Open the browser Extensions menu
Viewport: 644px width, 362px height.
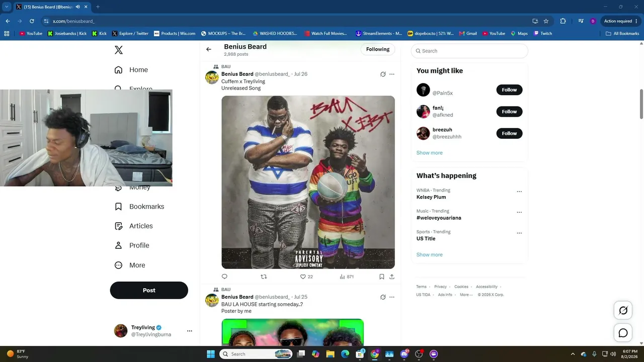(x=563, y=21)
